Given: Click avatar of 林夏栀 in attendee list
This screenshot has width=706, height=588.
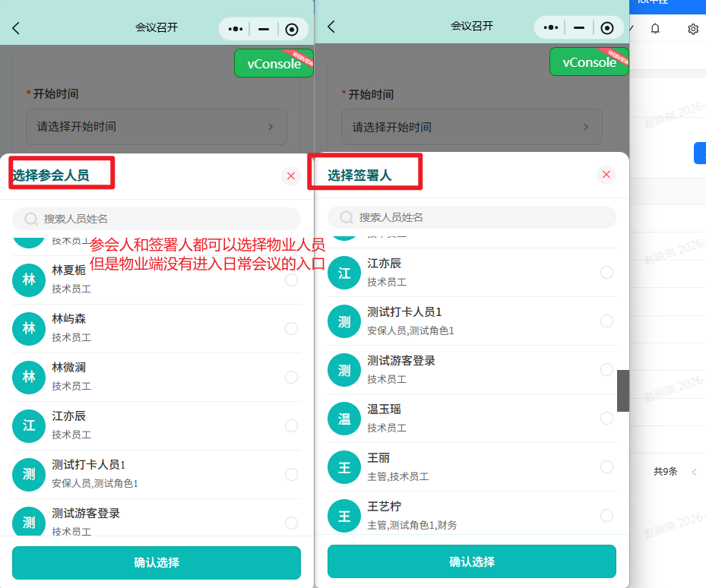Looking at the screenshot, I should pyautogui.click(x=29, y=280).
